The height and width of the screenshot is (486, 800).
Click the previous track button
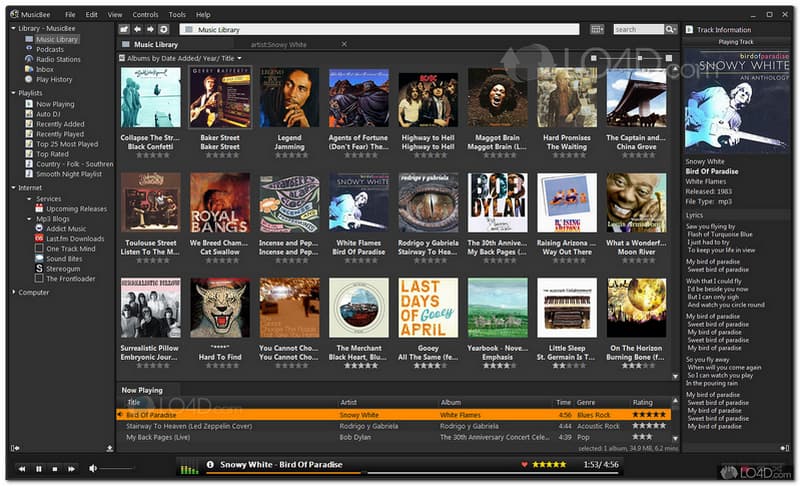pos(22,469)
